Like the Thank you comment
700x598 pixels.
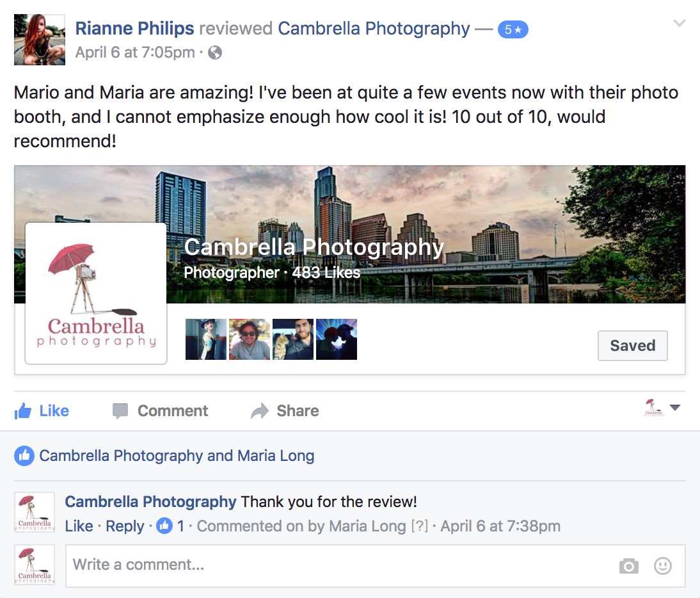point(79,526)
